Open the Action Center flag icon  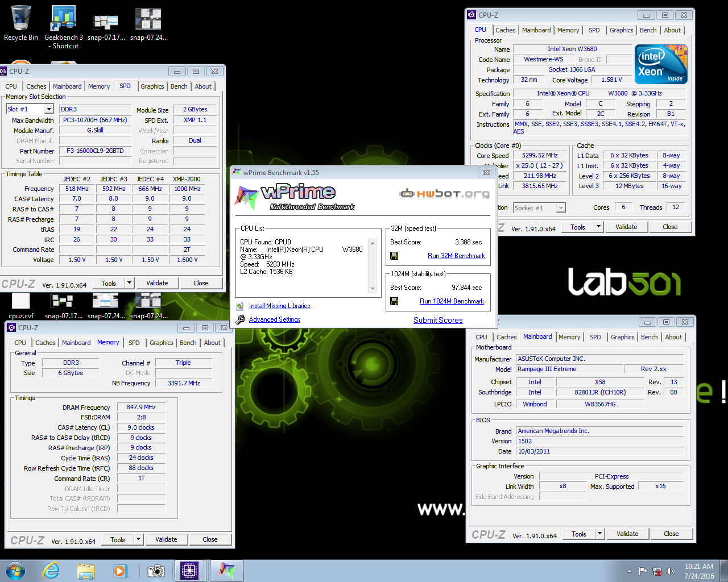click(x=643, y=571)
